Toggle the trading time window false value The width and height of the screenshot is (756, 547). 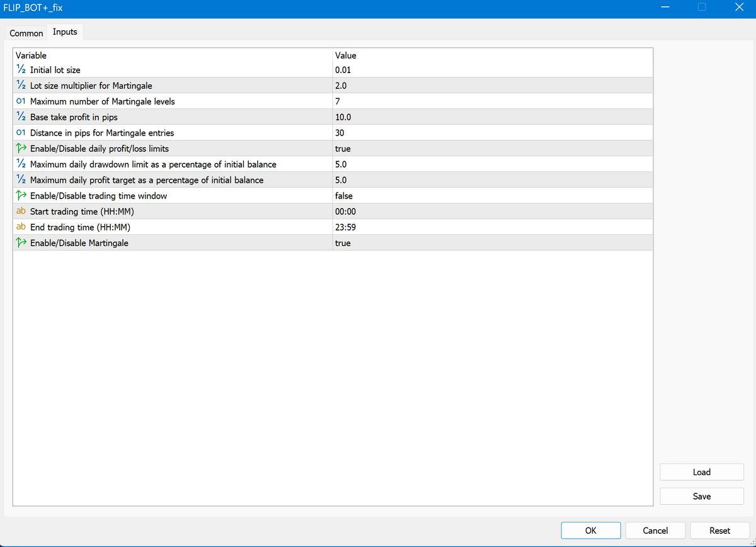(x=344, y=196)
